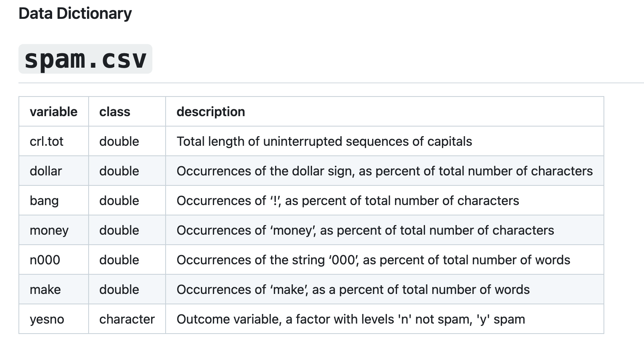The height and width of the screenshot is (346, 644).
Task: Click the '!' occurrences description text
Action: pos(348,201)
